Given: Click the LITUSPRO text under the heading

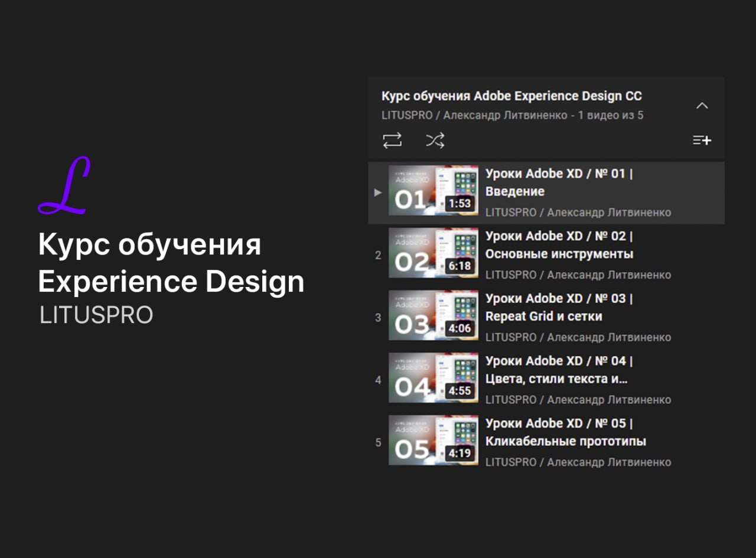Looking at the screenshot, I should 96,315.
